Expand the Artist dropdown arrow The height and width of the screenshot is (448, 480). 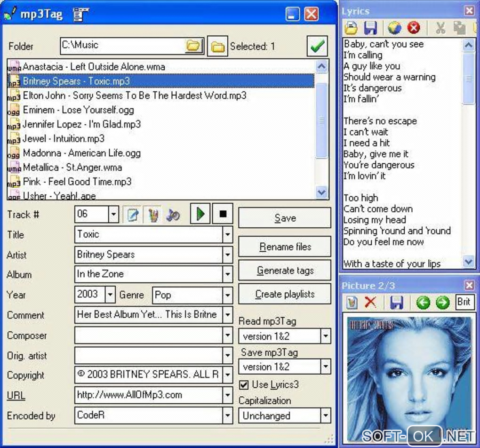(x=227, y=255)
